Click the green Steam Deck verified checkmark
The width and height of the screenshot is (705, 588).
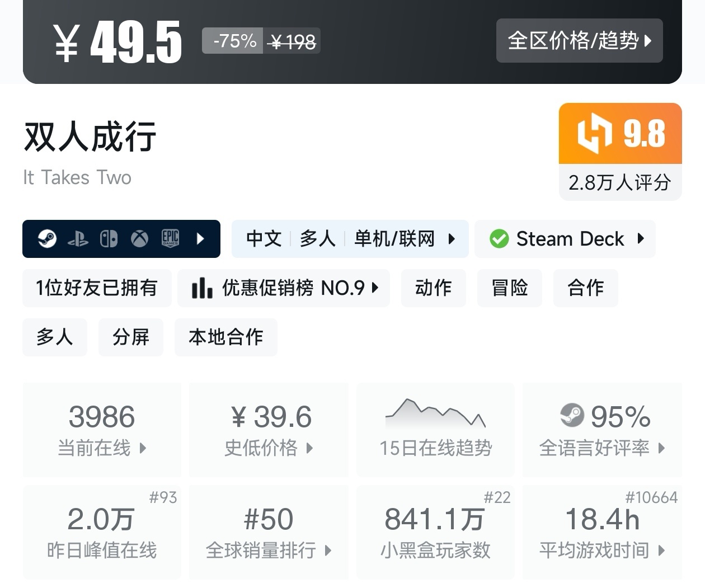click(499, 239)
